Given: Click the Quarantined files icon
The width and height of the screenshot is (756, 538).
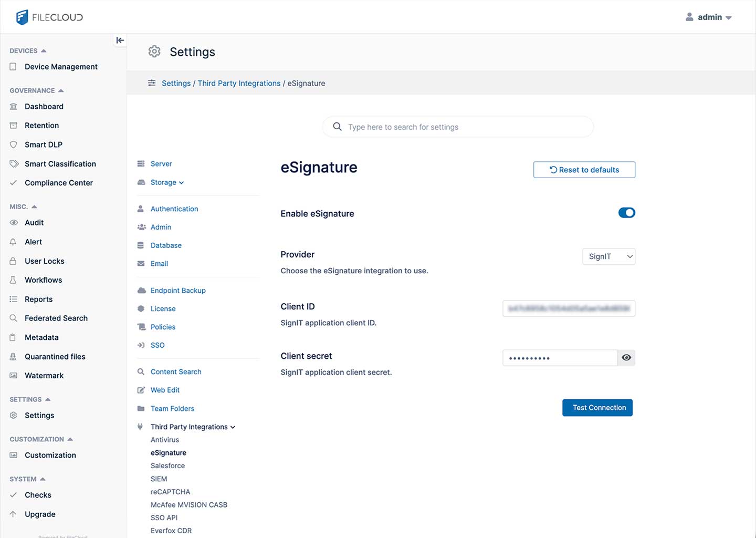Looking at the screenshot, I should point(13,357).
